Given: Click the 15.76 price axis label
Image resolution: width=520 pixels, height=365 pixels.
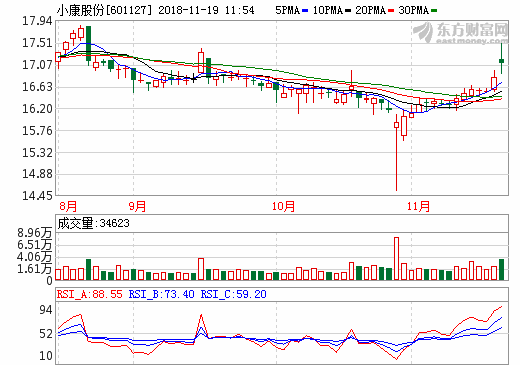Looking at the screenshot, I should click(37, 131).
